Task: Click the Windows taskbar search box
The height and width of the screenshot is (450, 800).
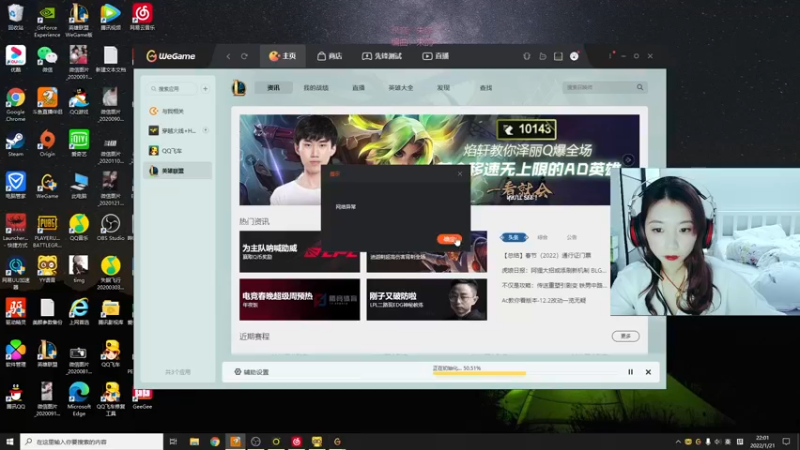Action: [92, 441]
